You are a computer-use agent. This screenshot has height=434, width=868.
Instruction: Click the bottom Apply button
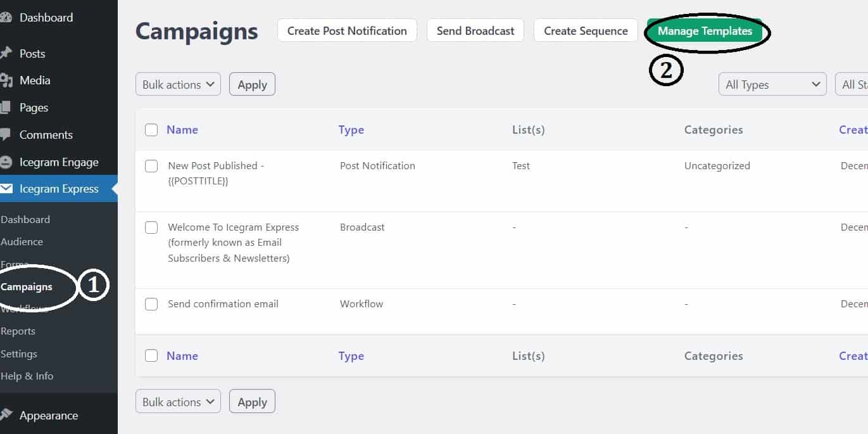pos(252,402)
